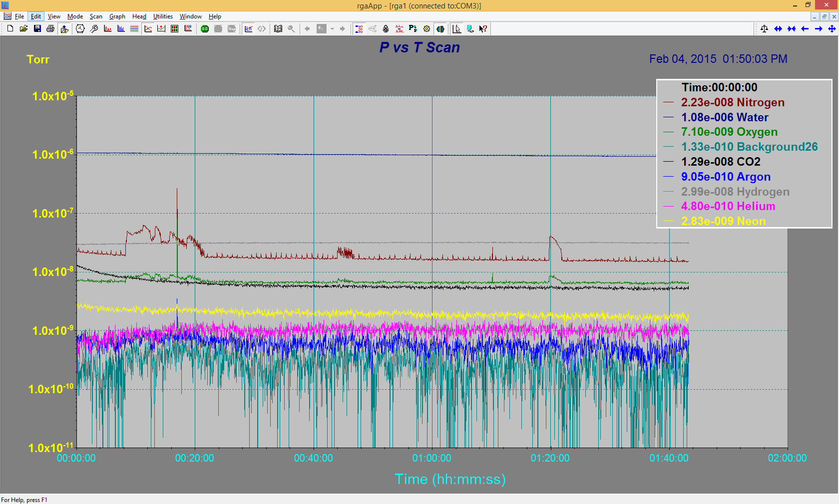Click the grey square button beside GO
The height and width of the screenshot is (504, 839).
[218, 29]
